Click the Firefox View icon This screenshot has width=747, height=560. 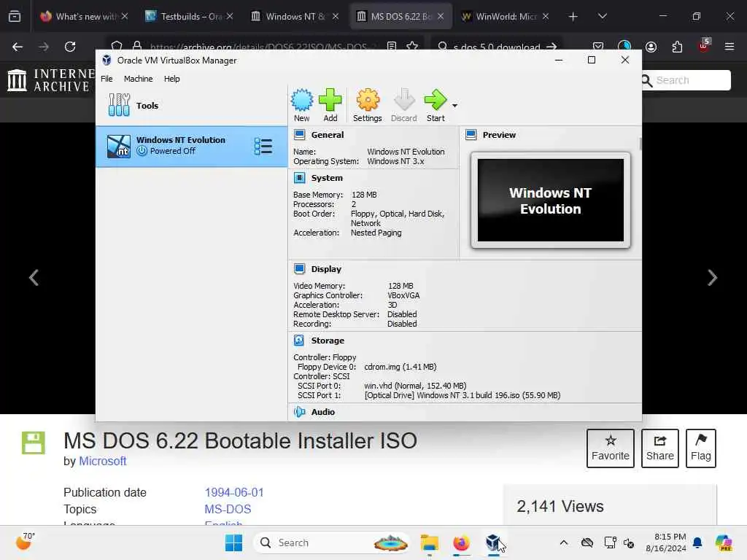click(15, 17)
